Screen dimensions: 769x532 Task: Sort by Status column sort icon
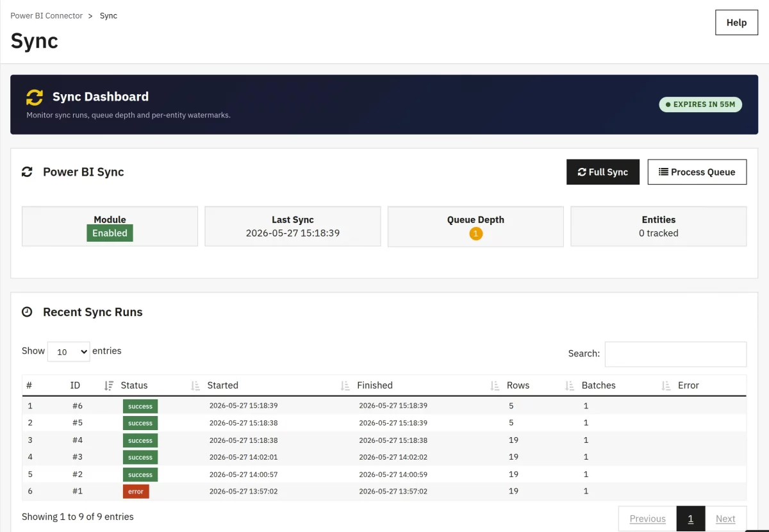(195, 386)
